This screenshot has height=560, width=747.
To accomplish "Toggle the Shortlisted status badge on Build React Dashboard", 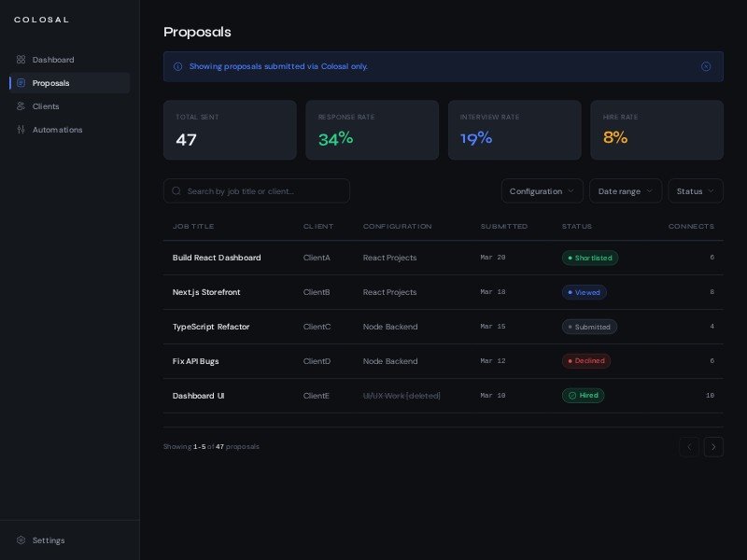I will [x=590, y=258].
